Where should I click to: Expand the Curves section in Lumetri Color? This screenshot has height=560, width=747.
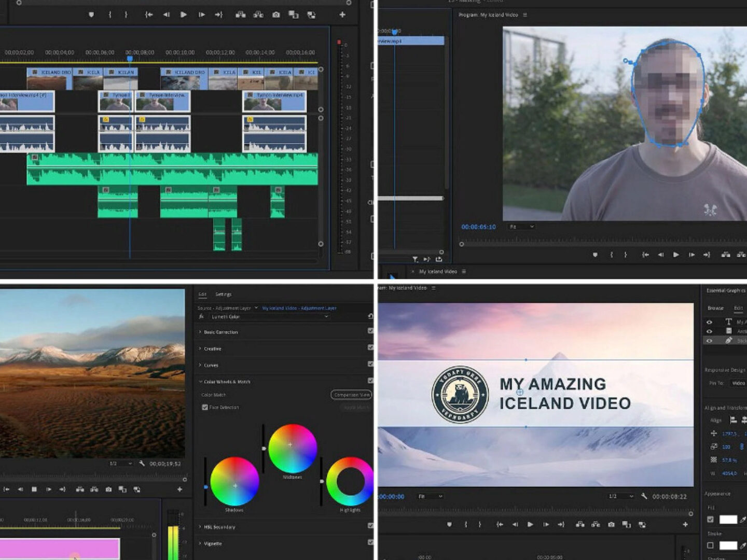[x=211, y=365]
